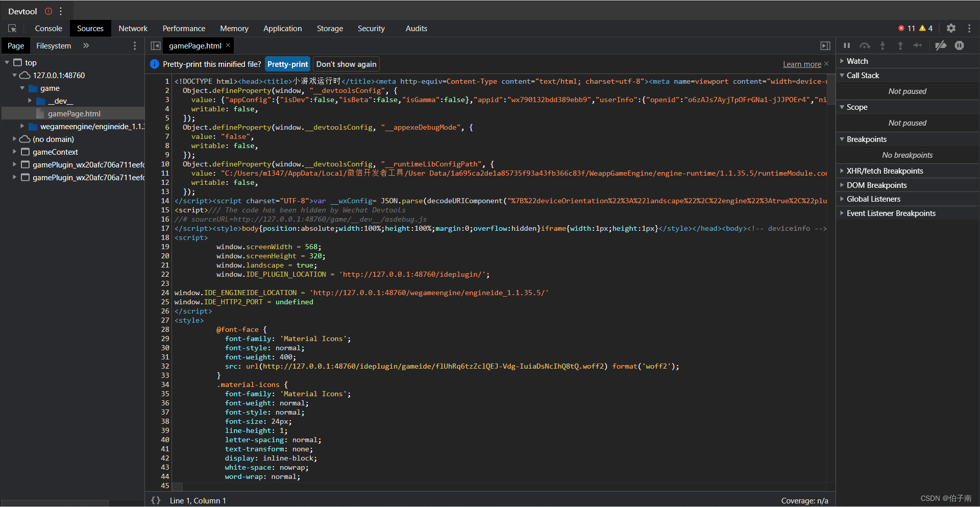Viewport: 980px width, 507px height.
Task: Open the Filesystem navigator tab
Action: pyautogui.click(x=54, y=46)
